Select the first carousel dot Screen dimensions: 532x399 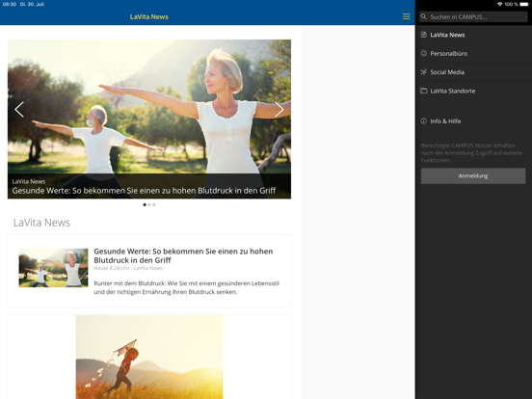[x=145, y=204]
